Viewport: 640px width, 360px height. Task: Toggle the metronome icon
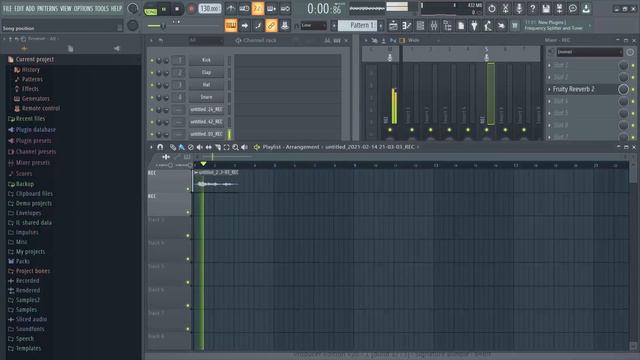coord(231,8)
